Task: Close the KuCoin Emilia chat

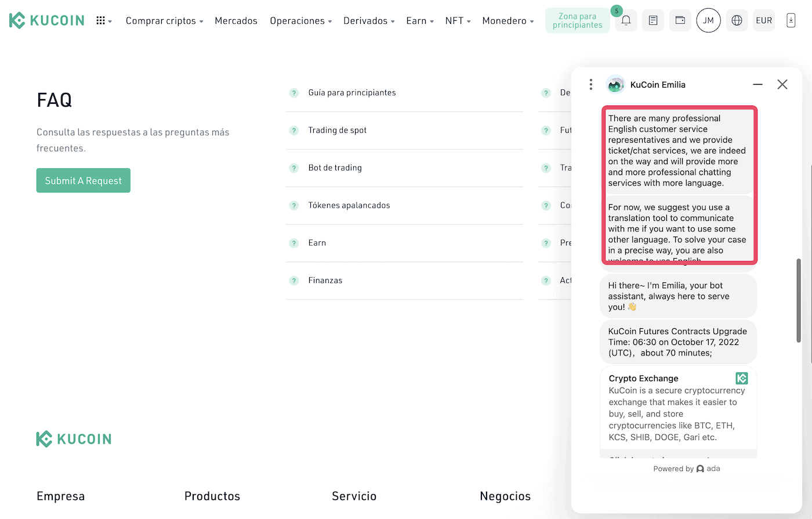Action: pyautogui.click(x=782, y=85)
